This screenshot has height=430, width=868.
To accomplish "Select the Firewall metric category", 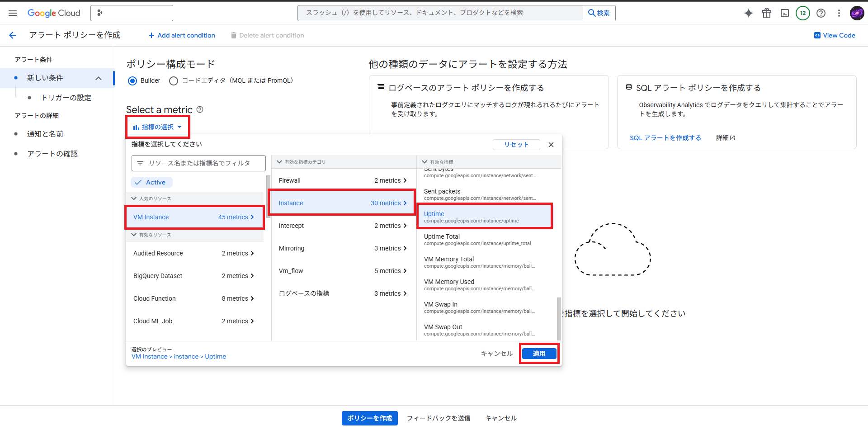I will [342, 180].
